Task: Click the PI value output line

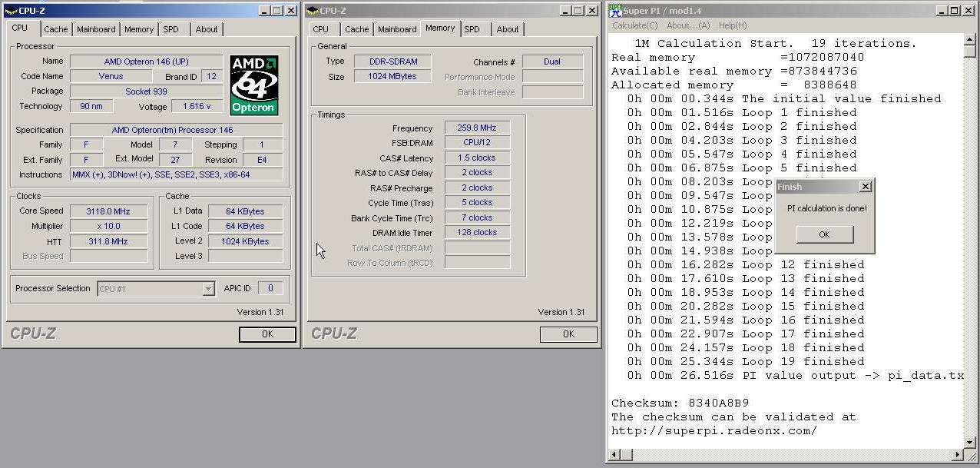Action: tap(795, 375)
